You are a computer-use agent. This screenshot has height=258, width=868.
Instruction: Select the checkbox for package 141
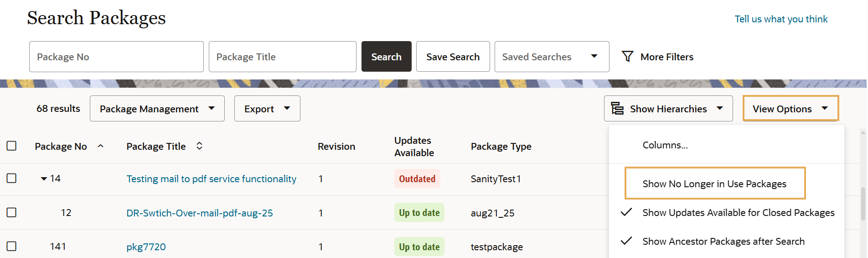click(12, 247)
